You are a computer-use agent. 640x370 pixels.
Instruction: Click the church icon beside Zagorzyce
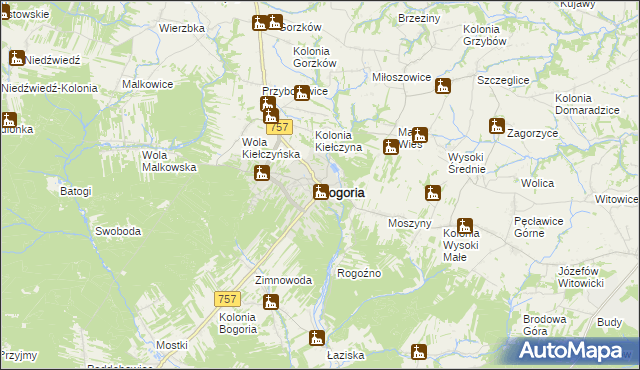pyautogui.click(x=497, y=126)
